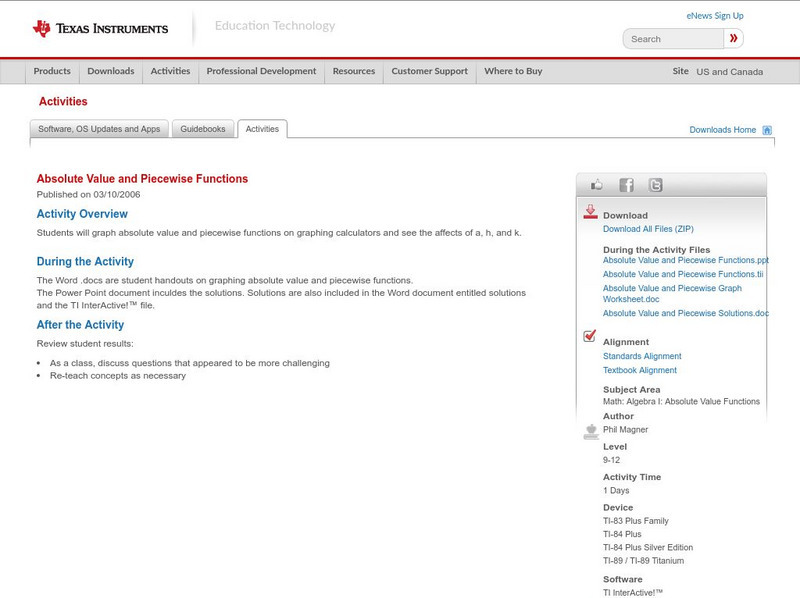800x598 pixels.
Task: Open Absolute Value and Piecewise Functions.ppt
Action: (x=685, y=260)
